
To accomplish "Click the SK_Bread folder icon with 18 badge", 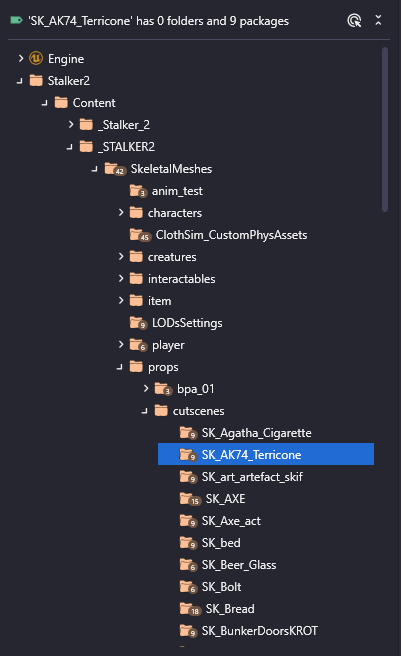I will coord(190,609).
